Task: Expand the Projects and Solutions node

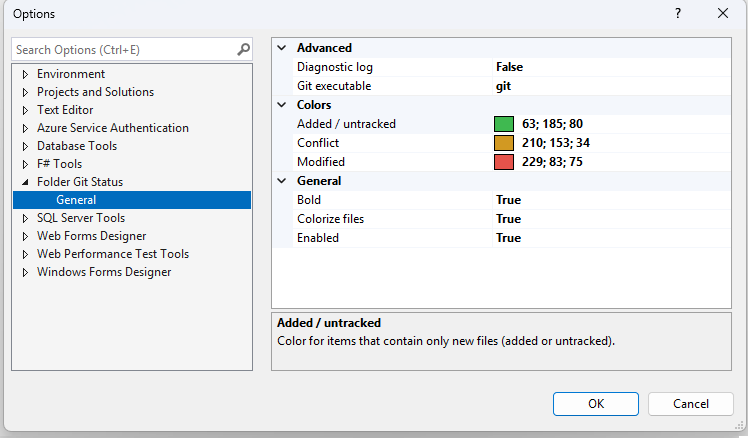Action: pyautogui.click(x=25, y=93)
